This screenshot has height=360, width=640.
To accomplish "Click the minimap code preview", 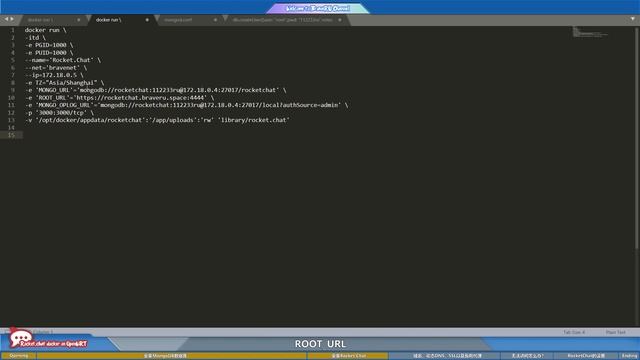I will point(590,32).
